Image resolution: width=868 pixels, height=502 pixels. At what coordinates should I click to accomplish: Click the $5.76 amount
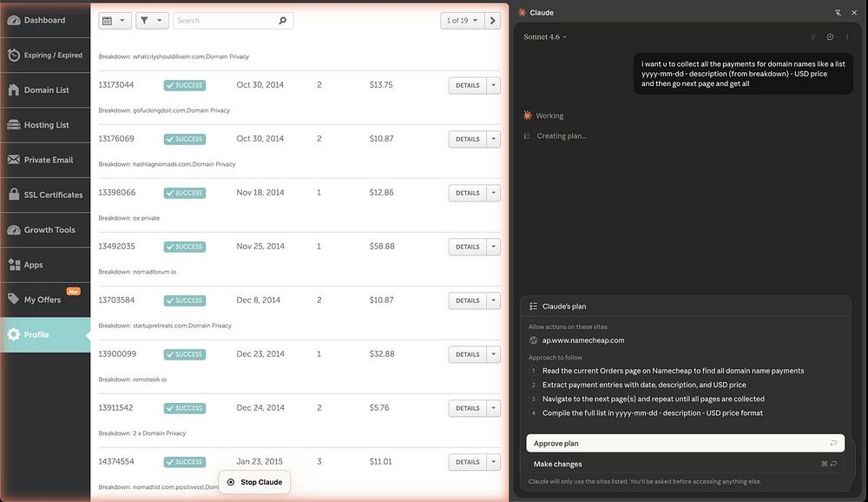point(379,407)
